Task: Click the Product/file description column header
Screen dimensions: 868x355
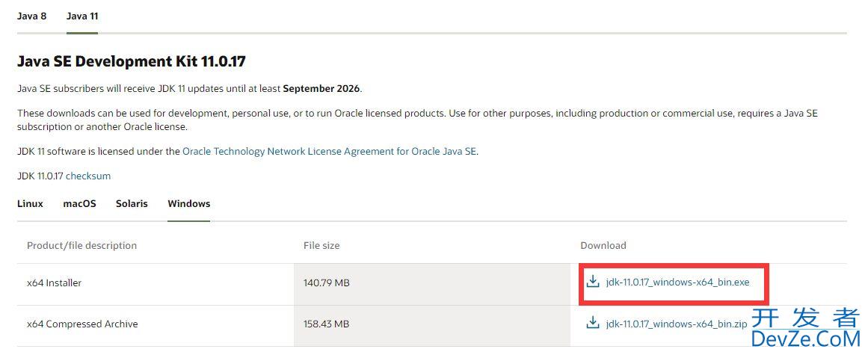Action: point(82,245)
